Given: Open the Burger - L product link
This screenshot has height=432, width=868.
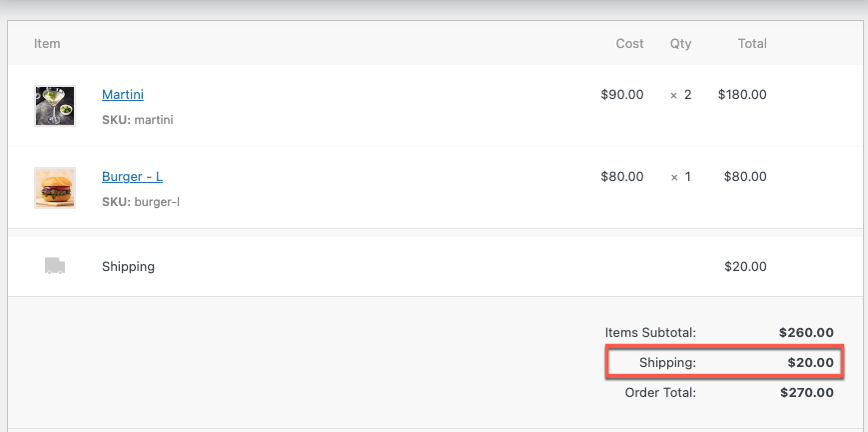Looking at the screenshot, I should click(132, 176).
